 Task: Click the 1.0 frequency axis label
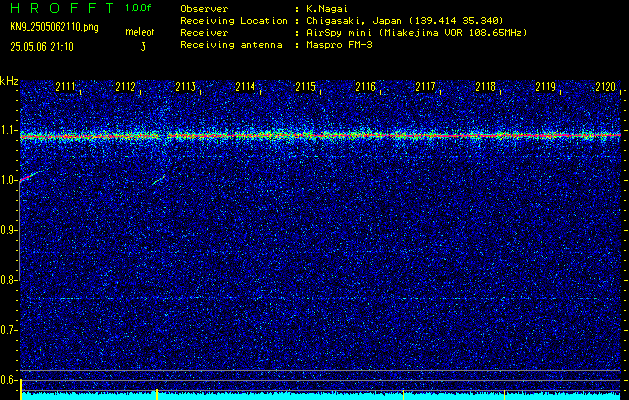[7, 180]
